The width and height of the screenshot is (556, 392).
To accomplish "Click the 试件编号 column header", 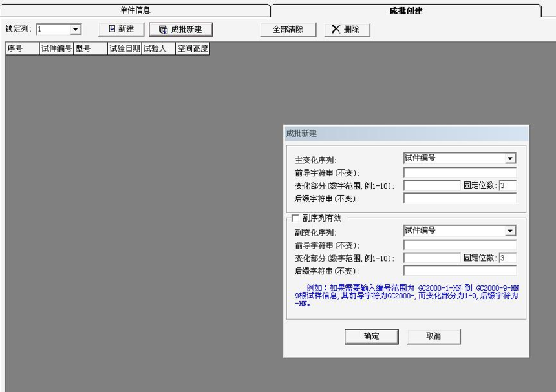I will coord(56,48).
